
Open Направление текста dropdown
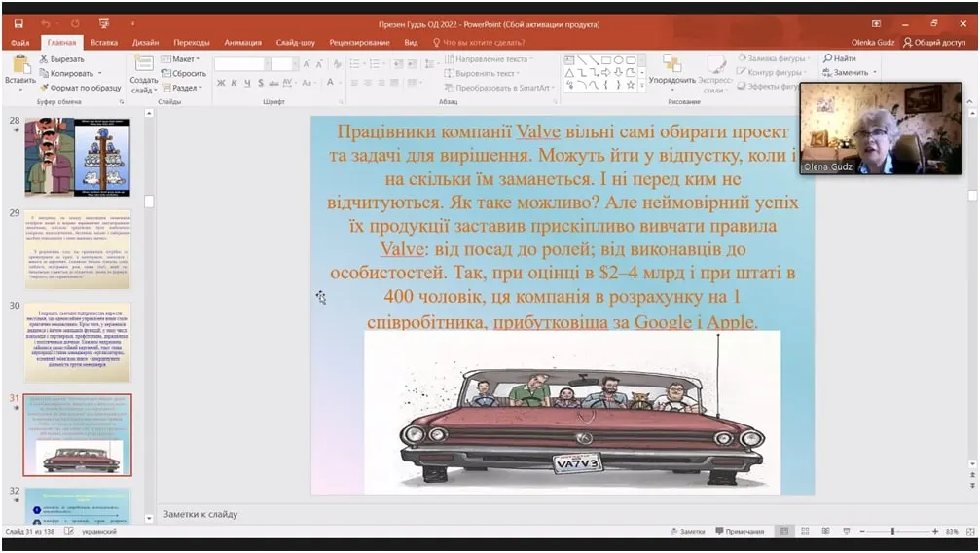(489, 58)
